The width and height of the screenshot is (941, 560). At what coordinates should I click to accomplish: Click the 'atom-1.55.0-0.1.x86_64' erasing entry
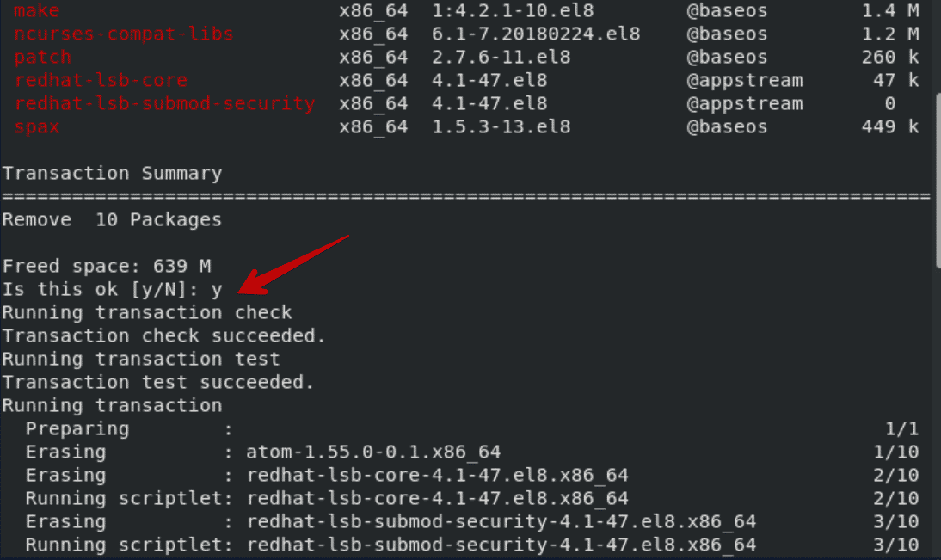pos(373,452)
